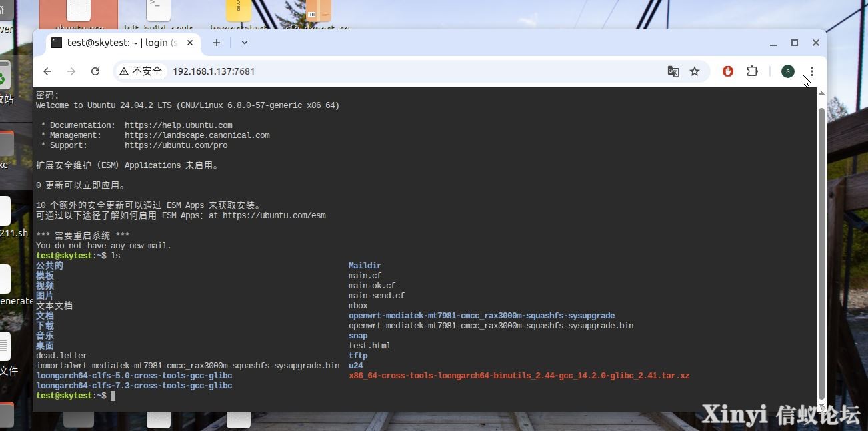This screenshot has height=431, width=868.
Task: Open the red shield extension icon
Action: pyautogui.click(x=728, y=71)
